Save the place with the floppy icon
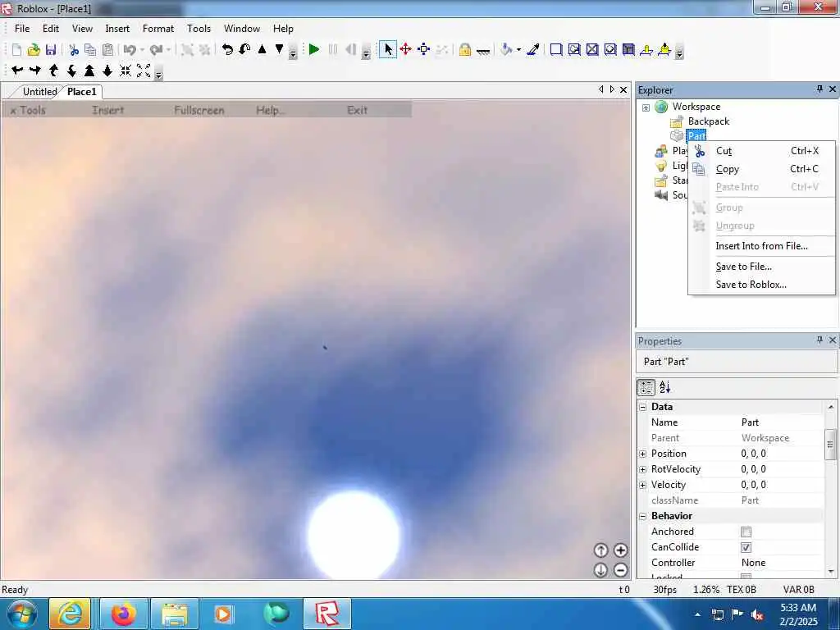This screenshot has height=630, width=840. pyautogui.click(x=51, y=50)
